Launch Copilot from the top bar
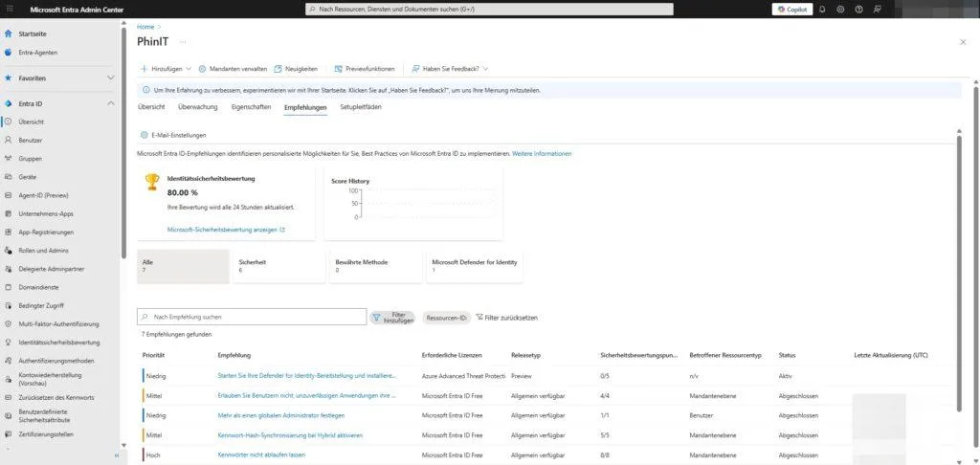980x465 pixels. coord(792,9)
